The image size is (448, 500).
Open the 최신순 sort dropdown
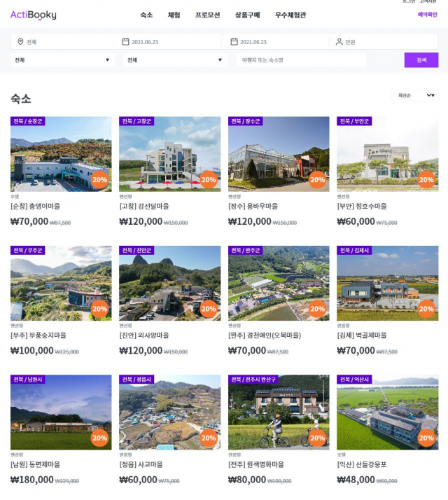pos(415,95)
